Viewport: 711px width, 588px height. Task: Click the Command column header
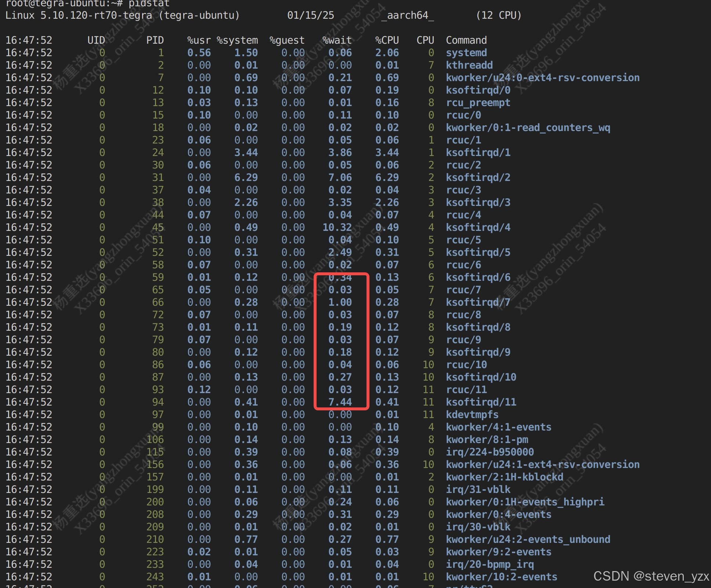click(466, 40)
